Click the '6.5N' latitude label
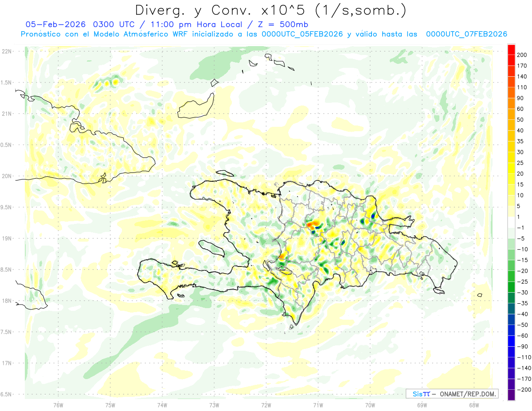This screenshot has height=411, width=532. coord(6,395)
